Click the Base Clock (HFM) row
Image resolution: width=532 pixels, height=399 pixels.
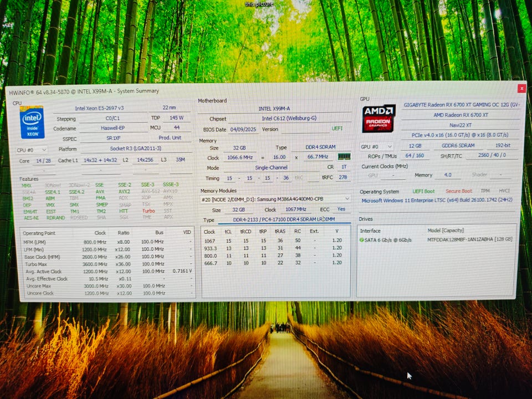[x=108, y=257]
